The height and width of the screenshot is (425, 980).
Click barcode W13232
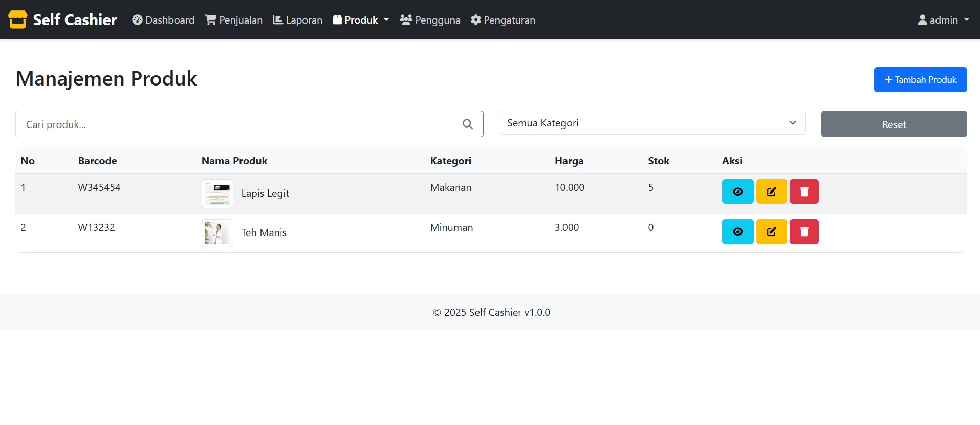click(96, 227)
